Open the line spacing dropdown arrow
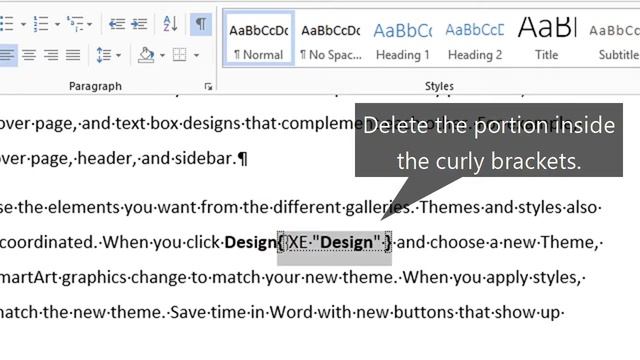The height and width of the screenshot is (360, 640). click(118, 55)
